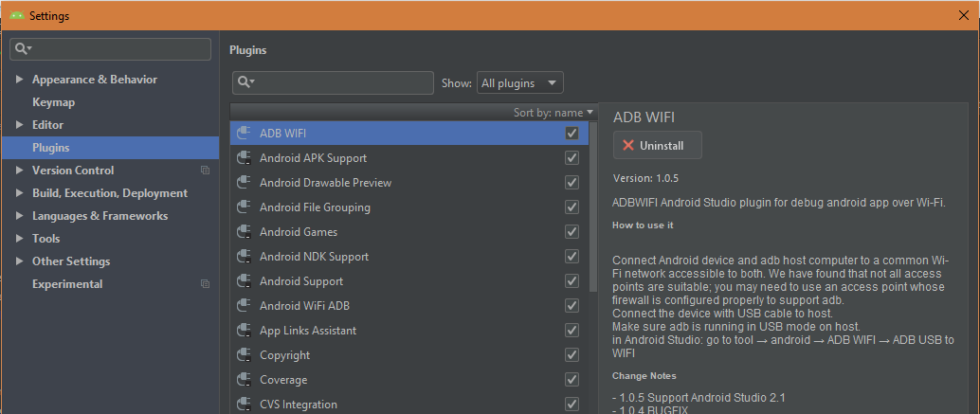Select the App Links Assistant row
Image resolution: width=980 pixels, height=414 pixels.
click(409, 331)
